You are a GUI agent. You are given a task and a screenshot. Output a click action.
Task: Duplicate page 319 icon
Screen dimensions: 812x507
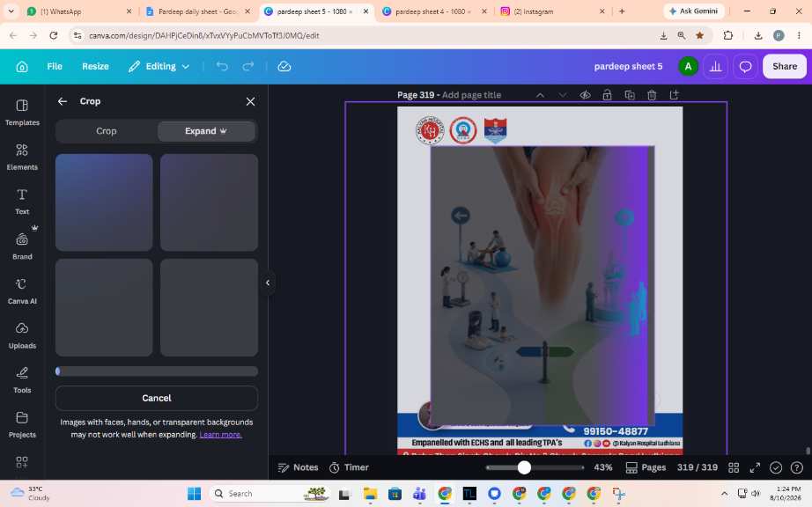coord(630,95)
